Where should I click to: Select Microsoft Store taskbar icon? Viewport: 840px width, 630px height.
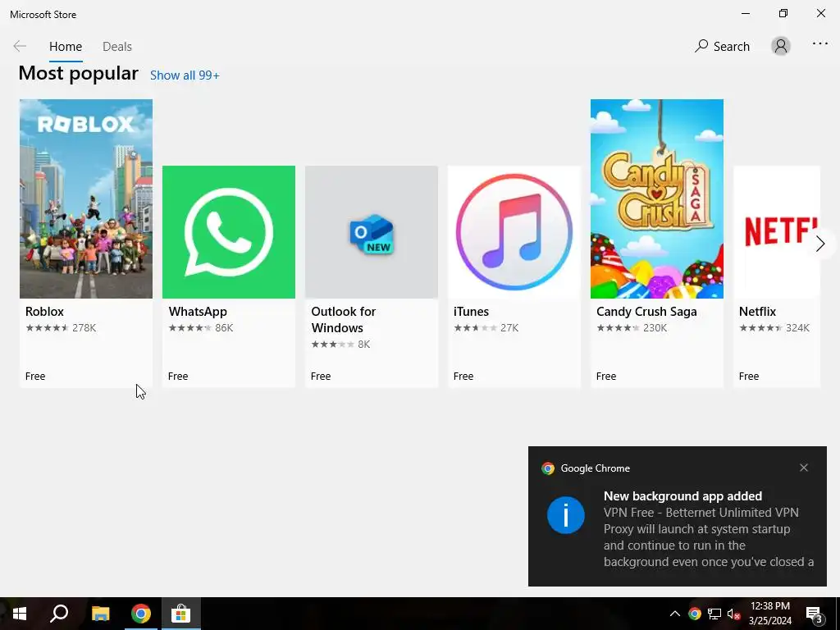[x=181, y=614]
